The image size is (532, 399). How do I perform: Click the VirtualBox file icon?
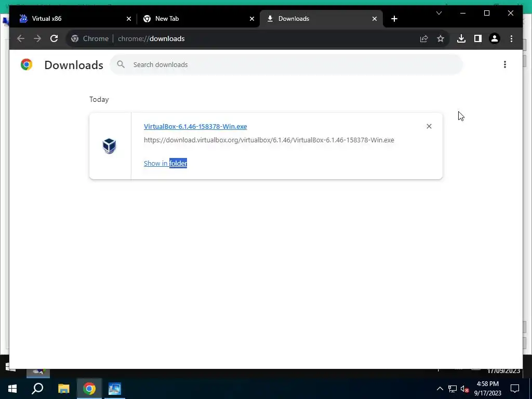109,146
